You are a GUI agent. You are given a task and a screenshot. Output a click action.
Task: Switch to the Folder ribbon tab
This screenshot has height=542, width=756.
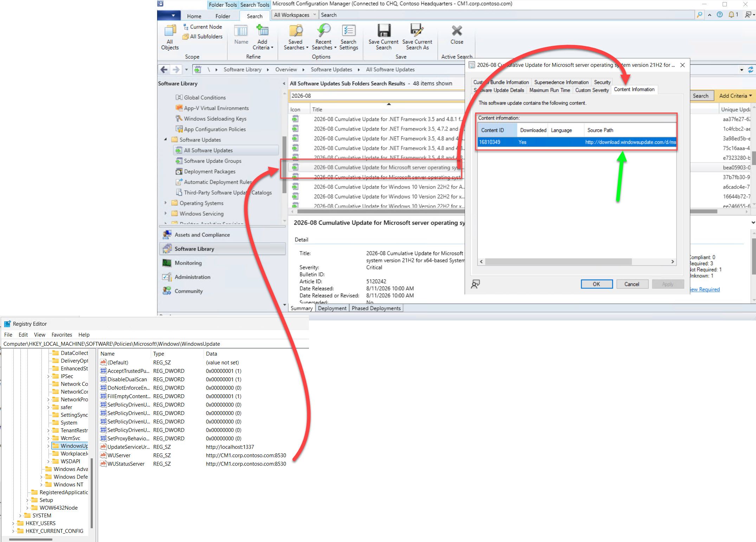[223, 16]
